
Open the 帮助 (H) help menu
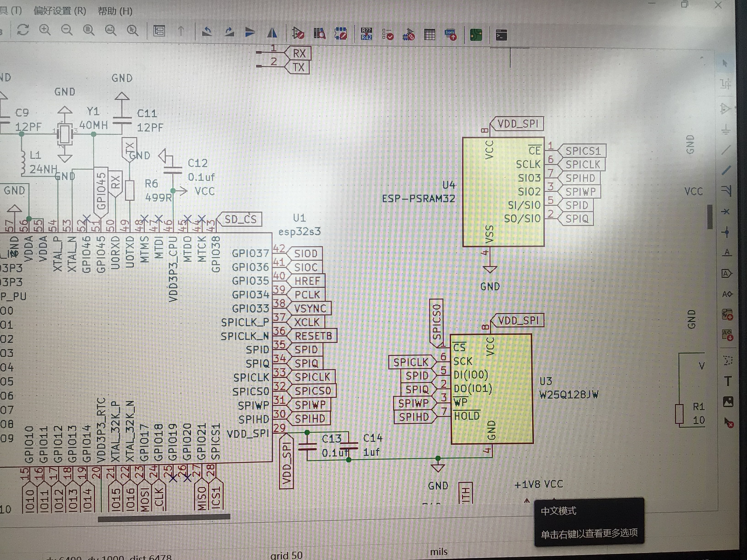pyautogui.click(x=115, y=11)
